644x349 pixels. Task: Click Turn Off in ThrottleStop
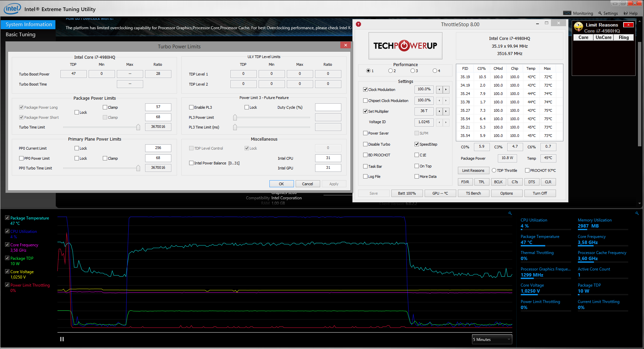click(540, 193)
